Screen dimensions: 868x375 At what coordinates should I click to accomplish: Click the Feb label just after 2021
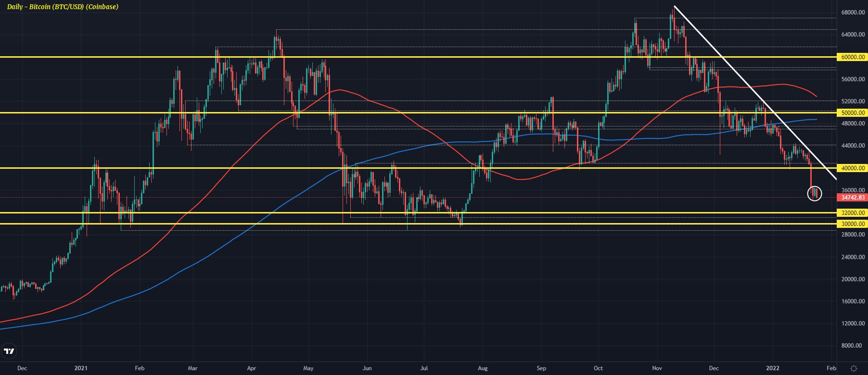140,368
